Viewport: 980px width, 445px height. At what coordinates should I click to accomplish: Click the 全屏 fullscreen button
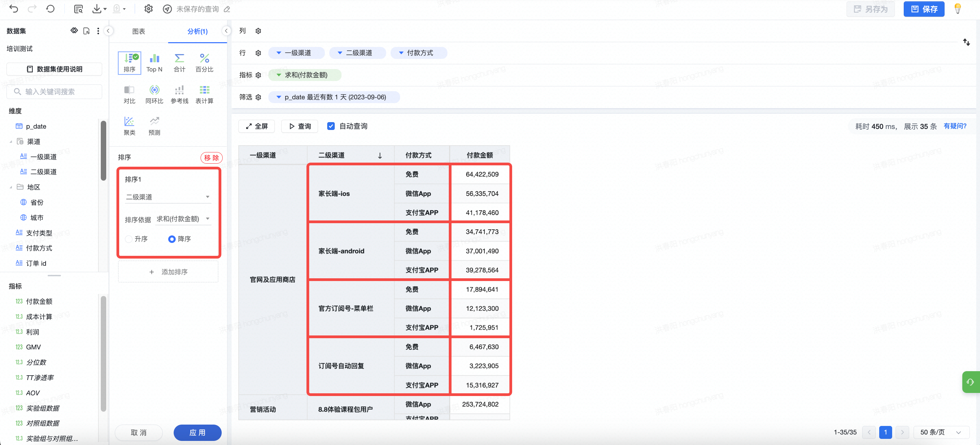click(x=256, y=126)
